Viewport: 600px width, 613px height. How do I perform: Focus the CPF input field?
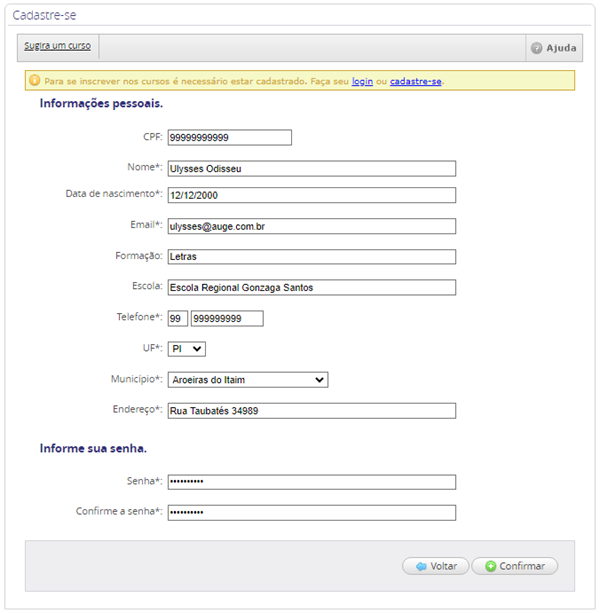[x=230, y=138]
